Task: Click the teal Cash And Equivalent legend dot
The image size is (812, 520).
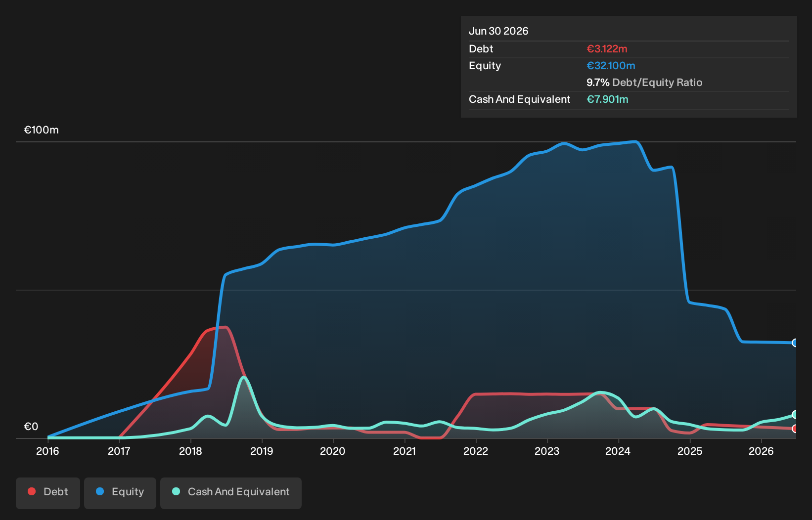Action: 176,491
